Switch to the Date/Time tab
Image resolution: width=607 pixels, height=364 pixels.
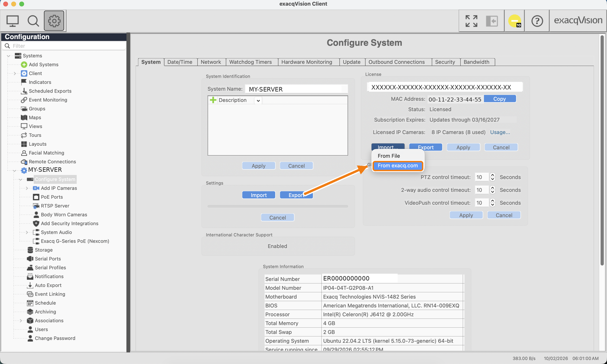pos(180,62)
